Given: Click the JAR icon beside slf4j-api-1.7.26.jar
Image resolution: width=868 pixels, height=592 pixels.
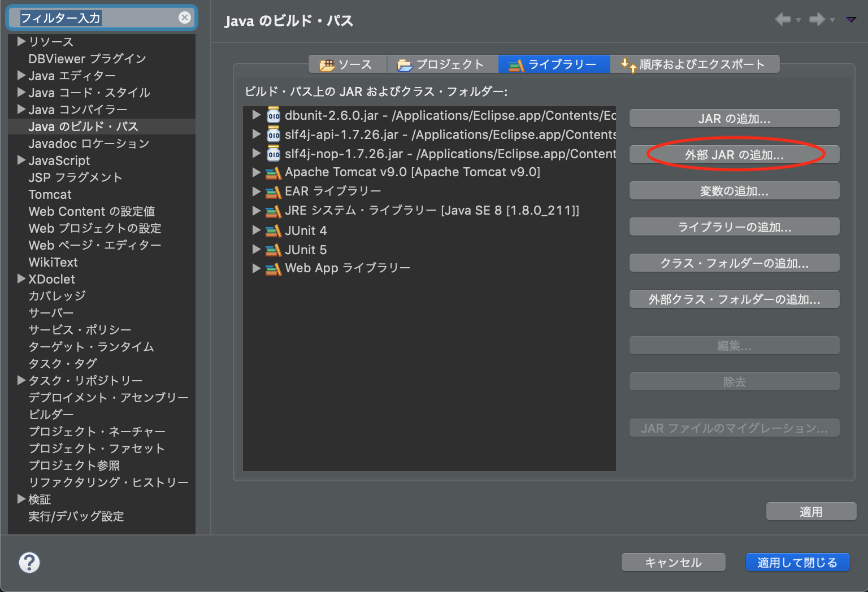Looking at the screenshot, I should (274, 134).
